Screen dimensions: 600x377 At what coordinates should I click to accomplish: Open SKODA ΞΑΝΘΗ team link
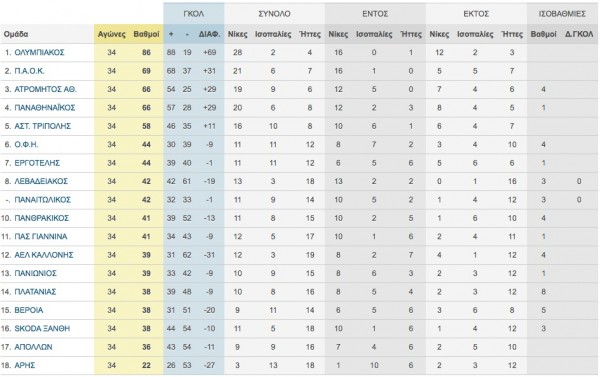pos(42,328)
